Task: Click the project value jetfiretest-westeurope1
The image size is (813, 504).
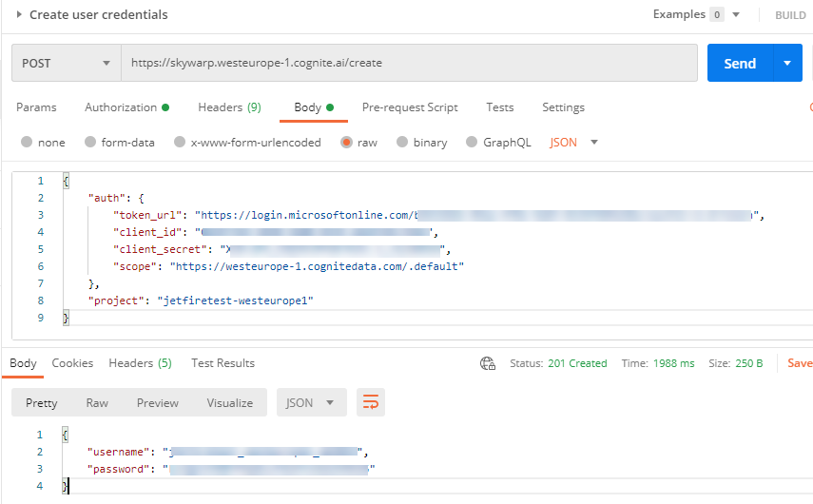Action: tap(236, 300)
